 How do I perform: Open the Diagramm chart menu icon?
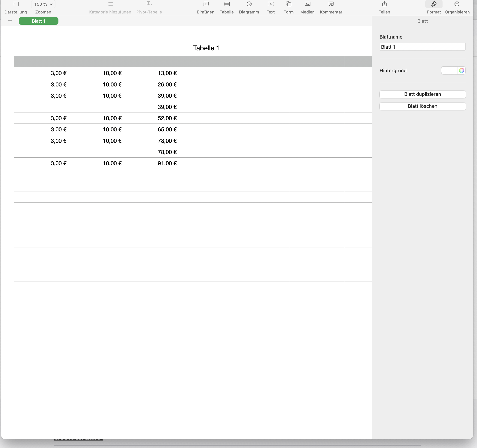(249, 4)
